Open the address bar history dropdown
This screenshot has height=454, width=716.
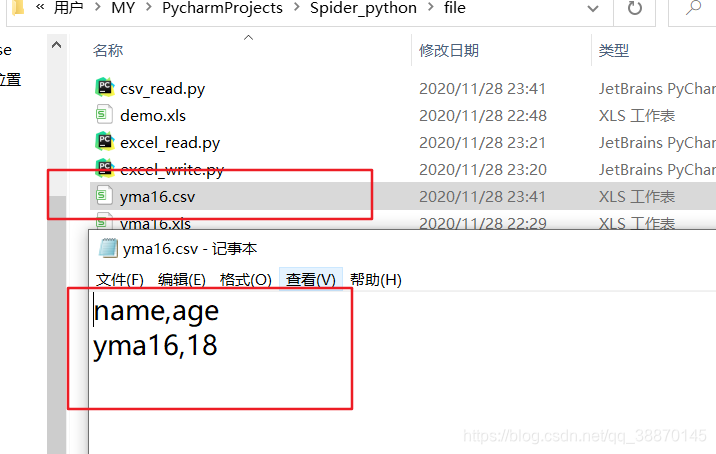(593, 8)
